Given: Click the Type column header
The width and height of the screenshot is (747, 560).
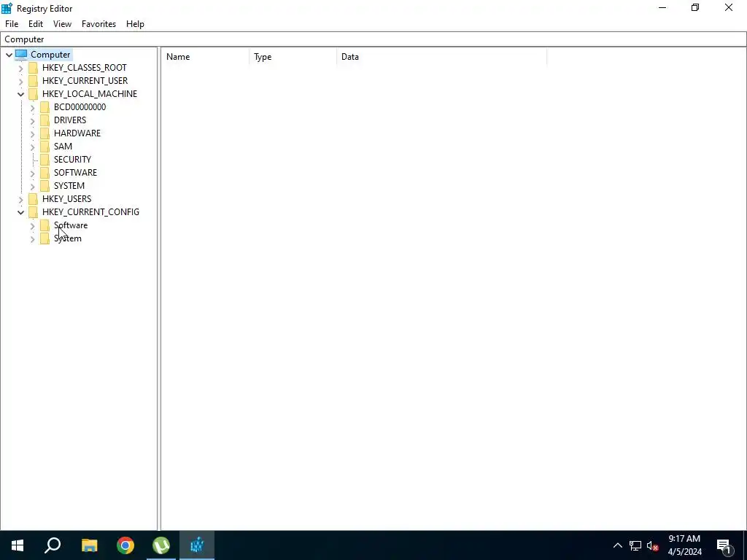Looking at the screenshot, I should [x=293, y=57].
